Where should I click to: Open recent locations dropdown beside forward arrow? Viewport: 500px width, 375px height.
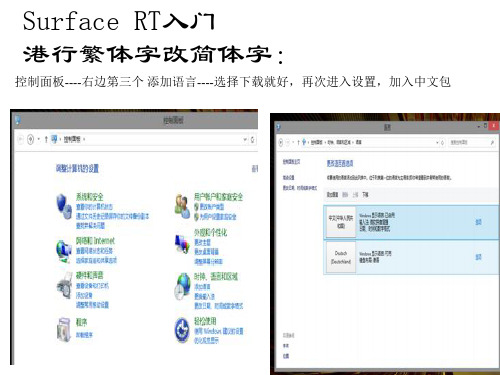coord(293,142)
